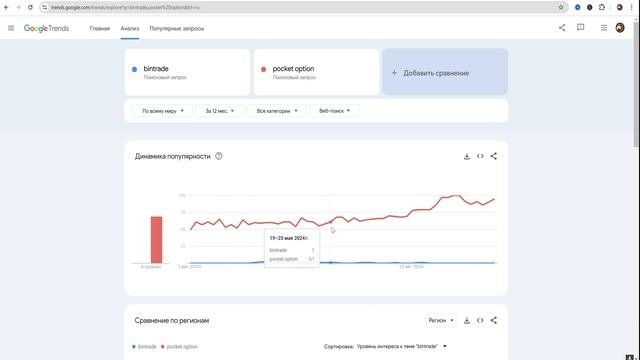Share the popularity dynamics chart
640x360 pixels.
[493, 156]
